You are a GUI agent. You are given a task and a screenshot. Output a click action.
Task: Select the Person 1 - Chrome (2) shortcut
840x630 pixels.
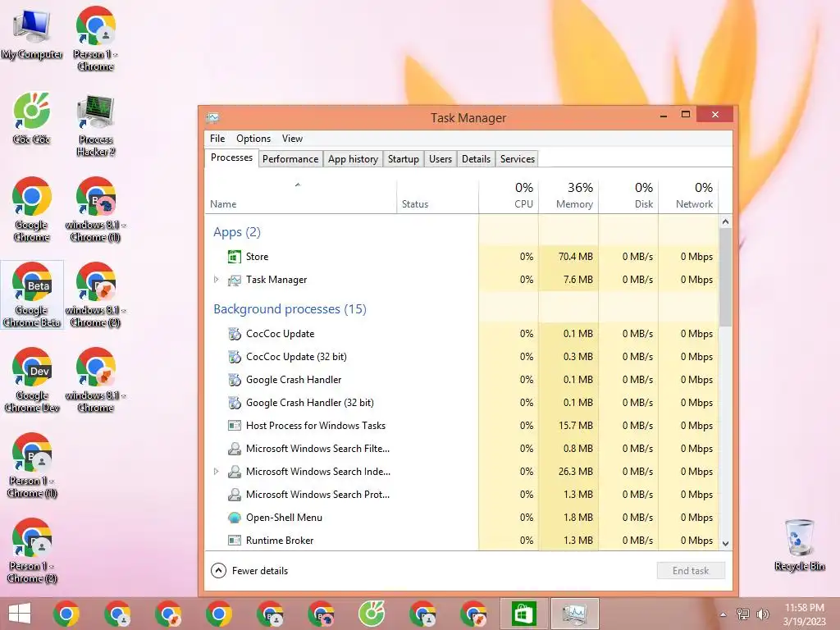tap(32, 550)
